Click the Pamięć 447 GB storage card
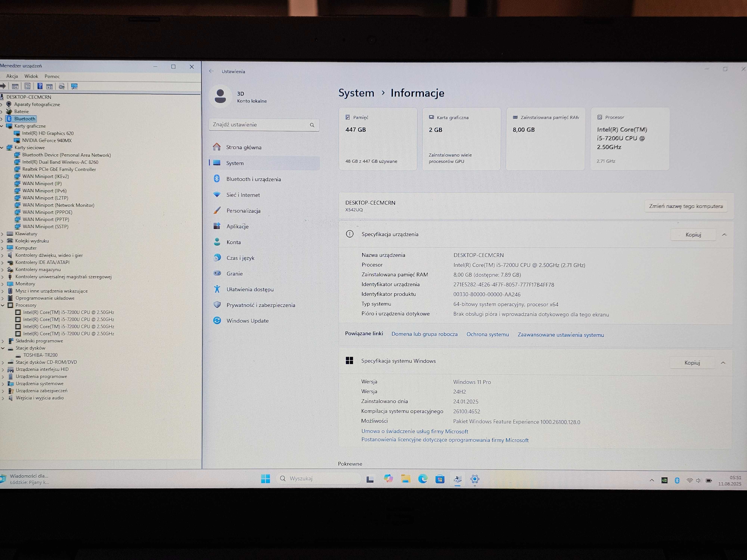747x560 pixels. pyautogui.click(x=378, y=139)
